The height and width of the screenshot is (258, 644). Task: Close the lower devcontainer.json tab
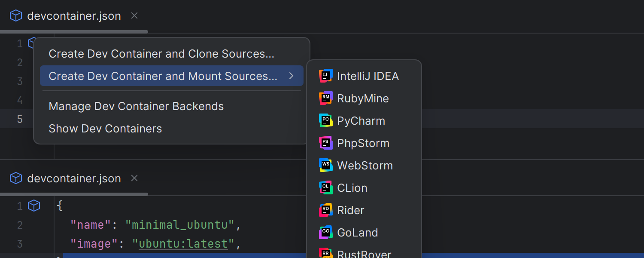point(134,178)
